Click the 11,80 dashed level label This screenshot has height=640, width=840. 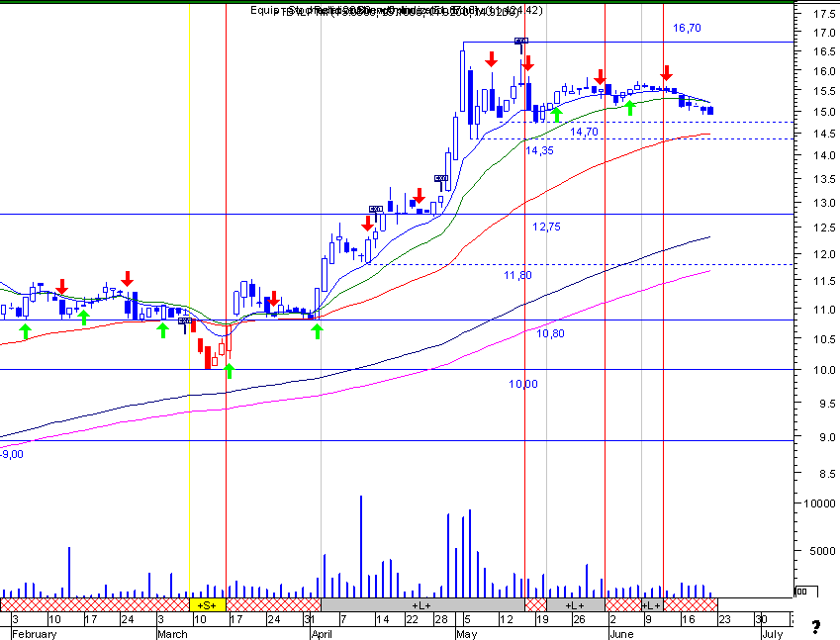click(518, 275)
